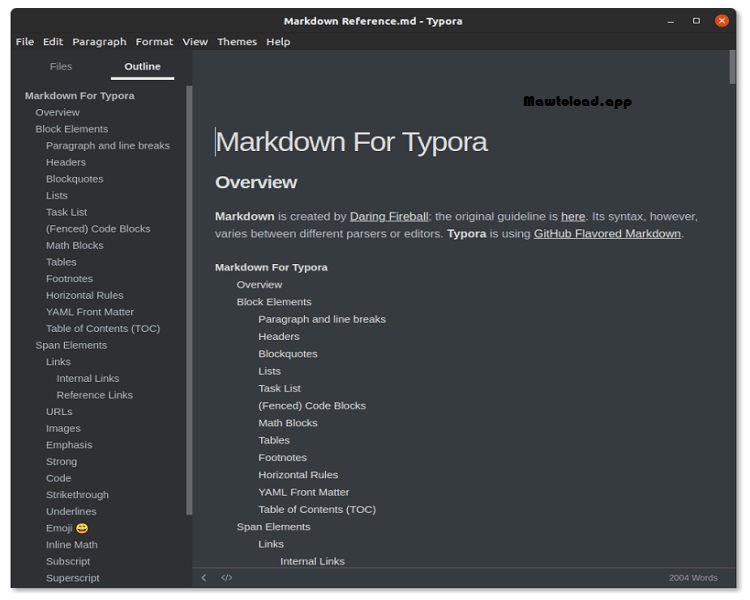Select Strikethrough in outline sidebar

coord(77,495)
